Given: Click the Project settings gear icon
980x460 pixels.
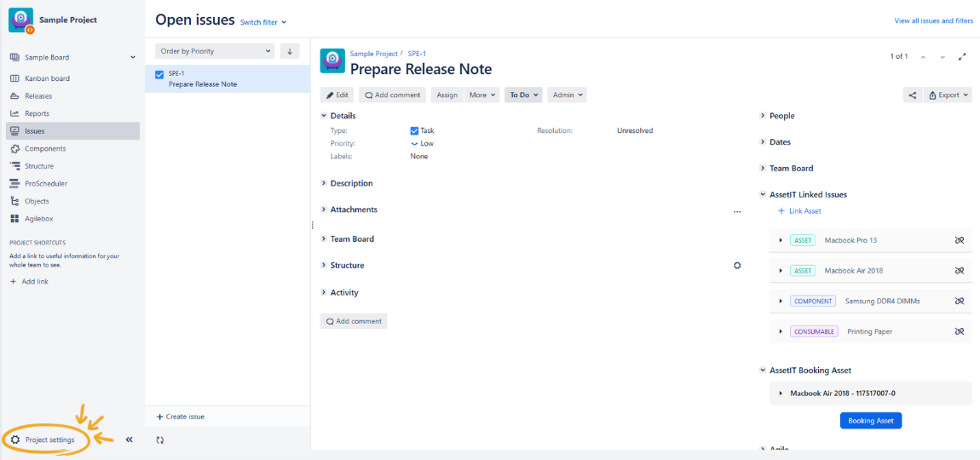Looking at the screenshot, I should point(15,440).
